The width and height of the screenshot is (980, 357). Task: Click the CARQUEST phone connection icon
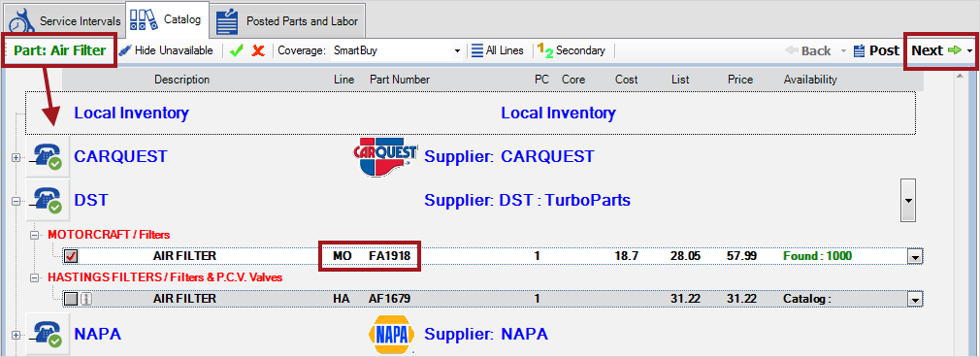tap(48, 156)
